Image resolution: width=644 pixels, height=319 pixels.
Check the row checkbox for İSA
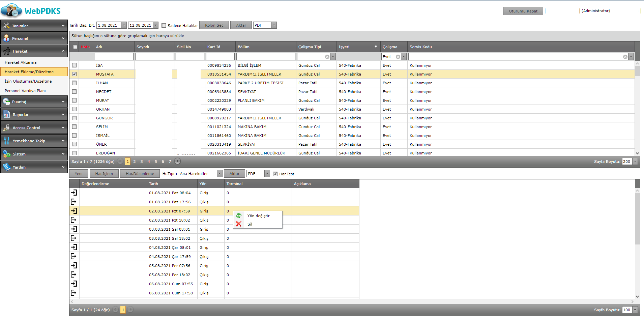[x=75, y=65]
